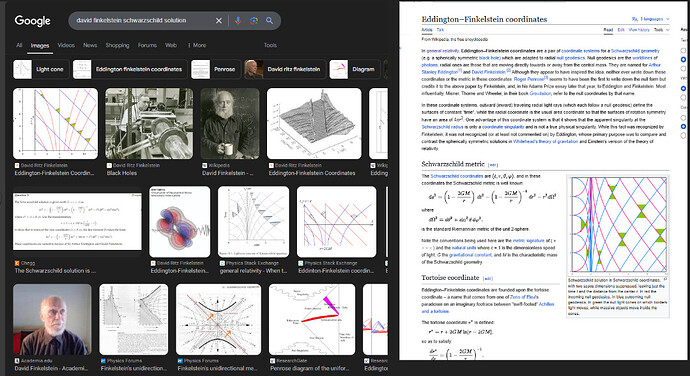
Task: Click the Chegg favicon
Action: tap(17, 263)
